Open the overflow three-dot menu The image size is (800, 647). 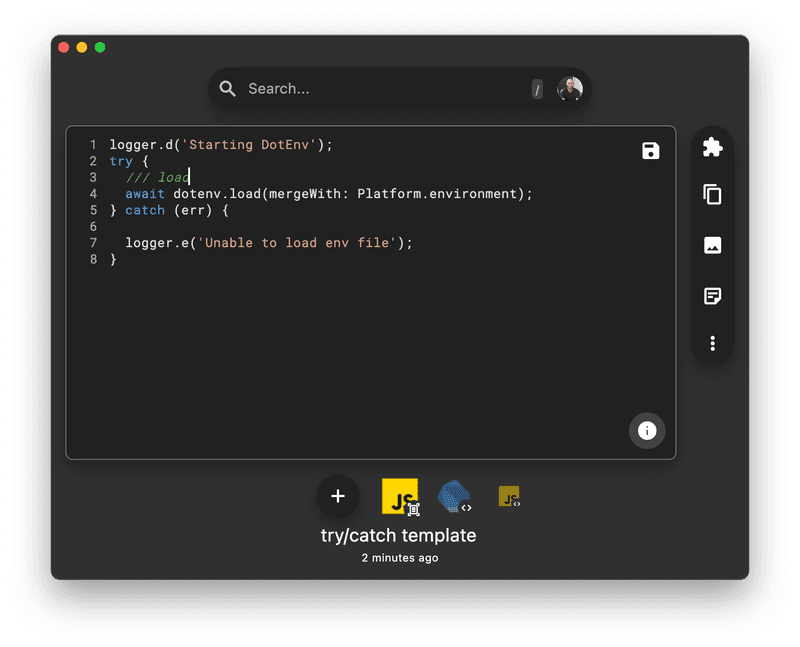tap(713, 343)
